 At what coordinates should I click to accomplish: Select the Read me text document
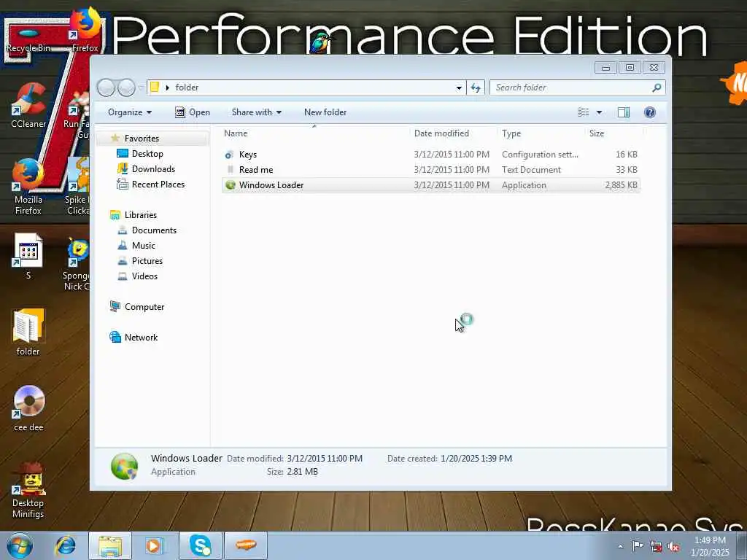point(430,169)
